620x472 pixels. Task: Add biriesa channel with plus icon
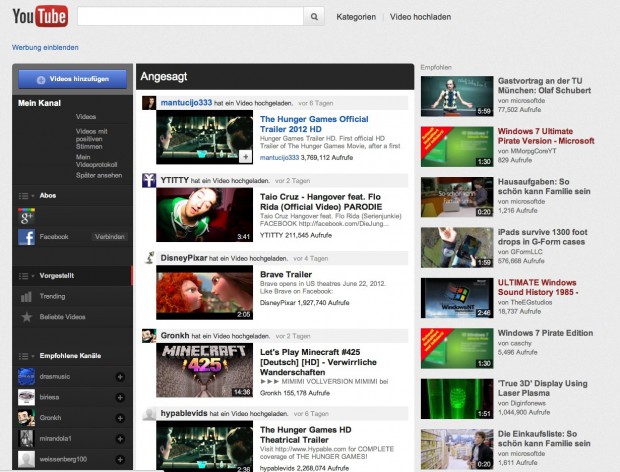[120, 397]
